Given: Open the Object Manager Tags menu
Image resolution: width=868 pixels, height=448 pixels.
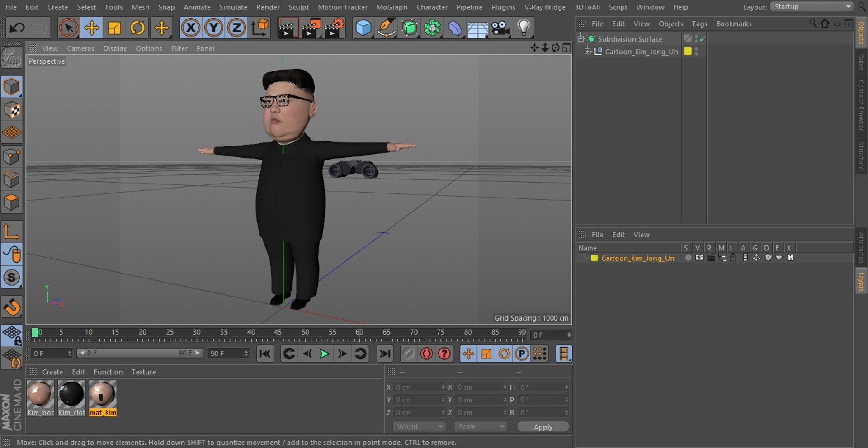Looking at the screenshot, I should [699, 24].
